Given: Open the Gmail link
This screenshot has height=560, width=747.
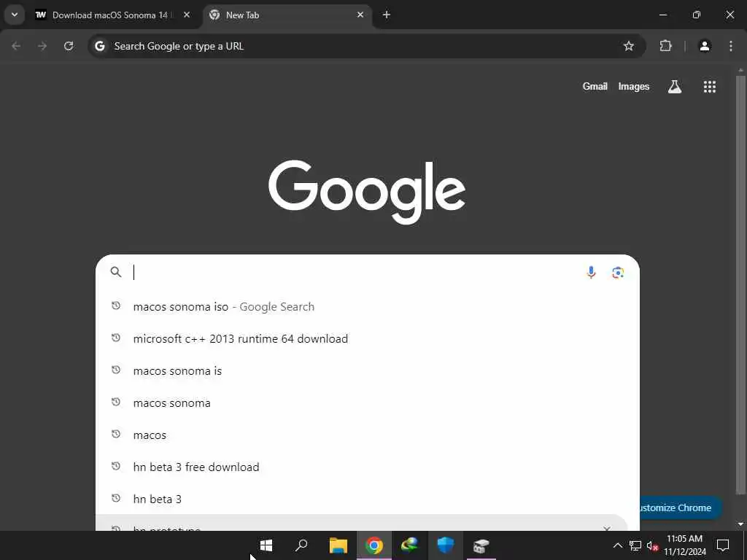Looking at the screenshot, I should [x=595, y=87].
